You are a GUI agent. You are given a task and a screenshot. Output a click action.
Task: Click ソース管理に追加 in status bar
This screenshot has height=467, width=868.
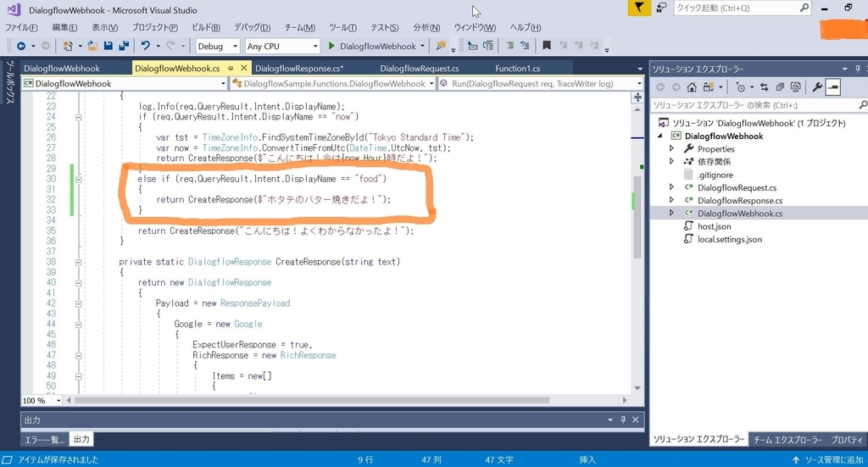827,460
